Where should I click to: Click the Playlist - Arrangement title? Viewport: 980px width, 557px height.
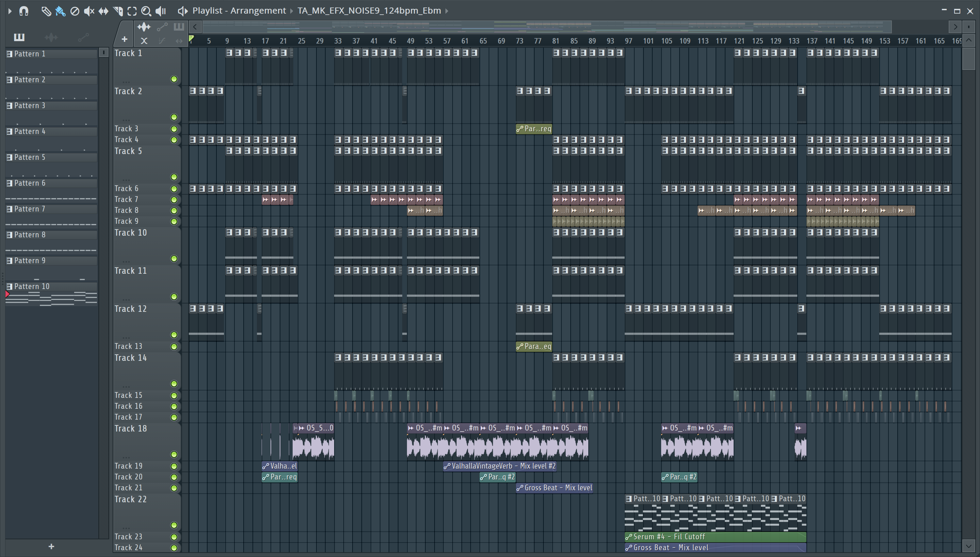[239, 11]
